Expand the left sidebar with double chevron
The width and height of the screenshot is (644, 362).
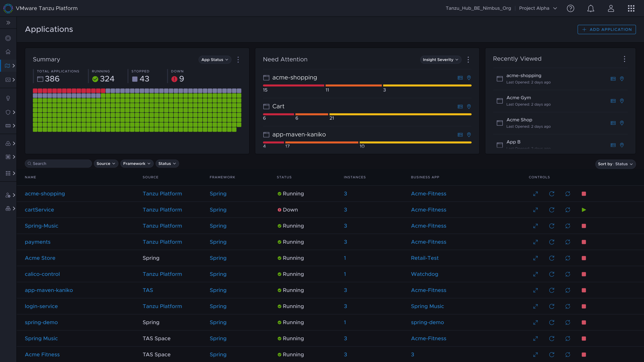tap(8, 23)
